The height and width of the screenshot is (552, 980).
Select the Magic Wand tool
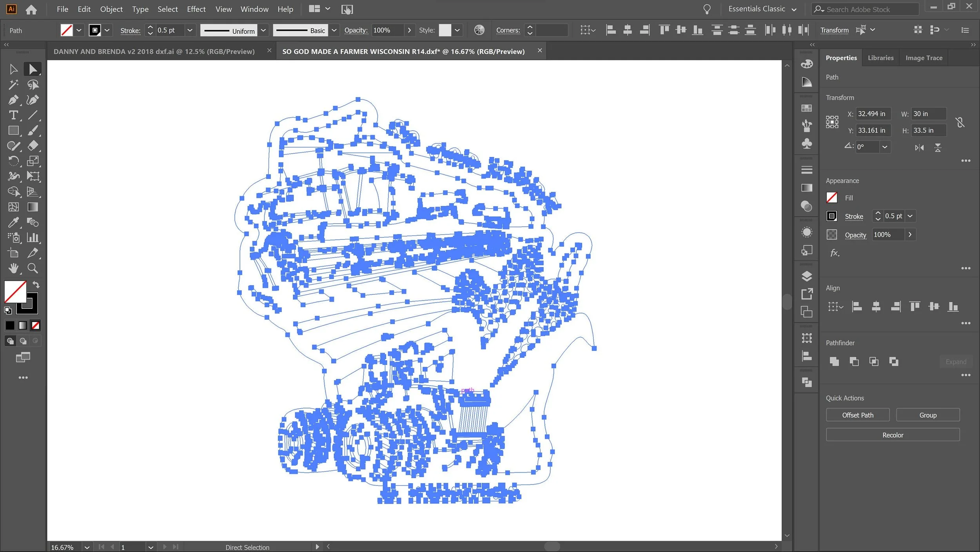pos(13,84)
